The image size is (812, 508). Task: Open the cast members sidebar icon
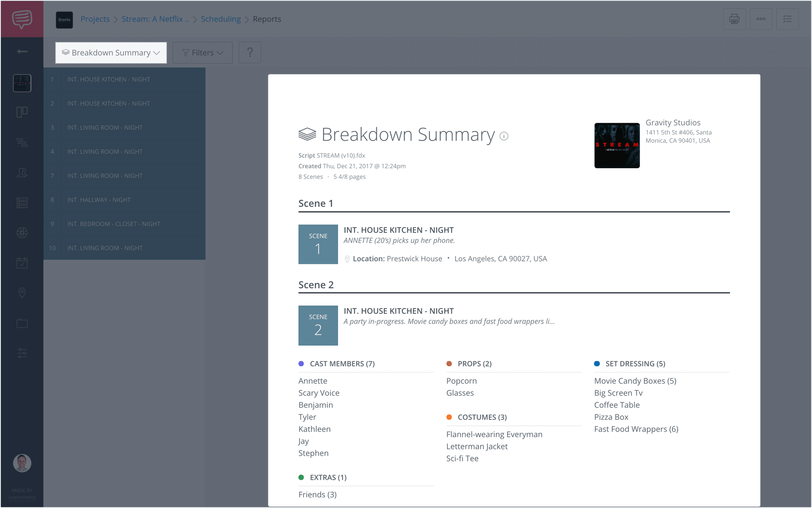pyautogui.click(x=22, y=173)
